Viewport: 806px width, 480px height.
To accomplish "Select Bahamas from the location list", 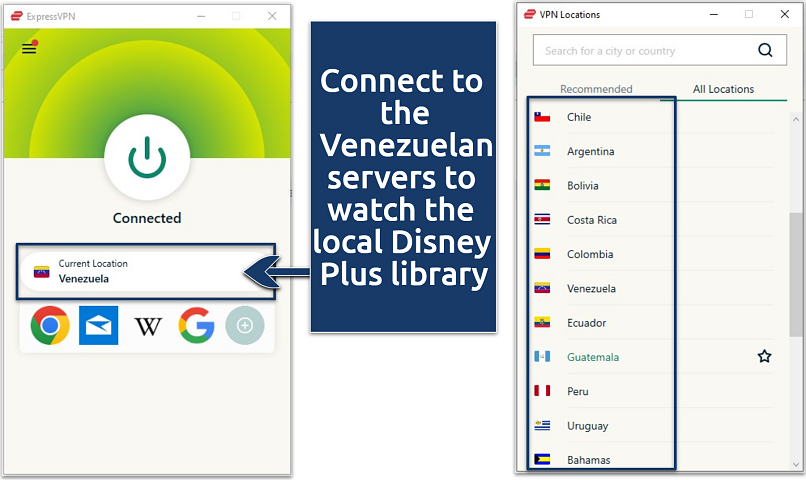I will (653, 459).
